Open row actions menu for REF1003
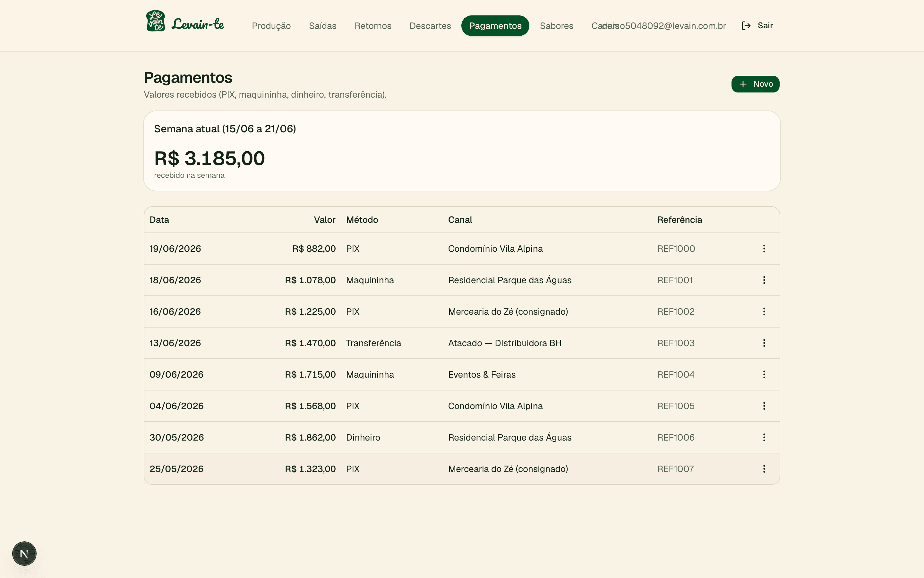This screenshot has height=578, width=924. [764, 343]
